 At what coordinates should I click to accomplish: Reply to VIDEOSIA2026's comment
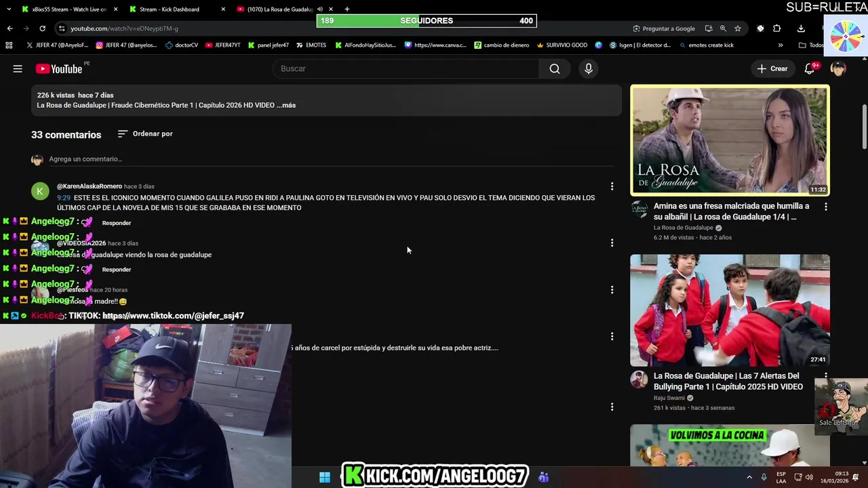pos(117,270)
